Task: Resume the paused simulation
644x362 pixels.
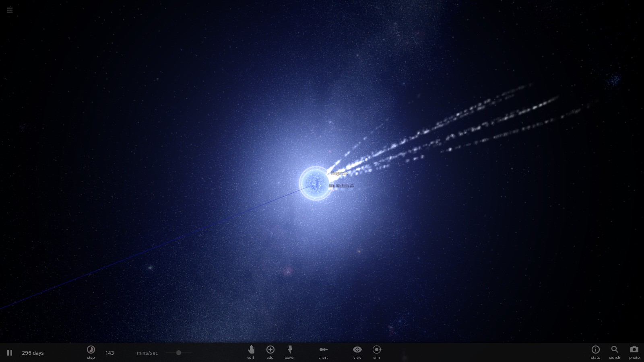Action: click(x=9, y=352)
